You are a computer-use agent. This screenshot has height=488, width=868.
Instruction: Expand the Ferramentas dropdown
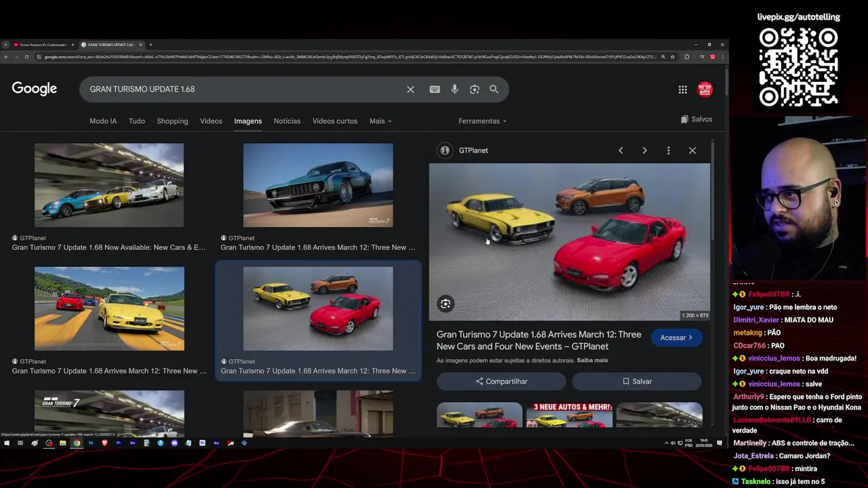click(482, 121)
